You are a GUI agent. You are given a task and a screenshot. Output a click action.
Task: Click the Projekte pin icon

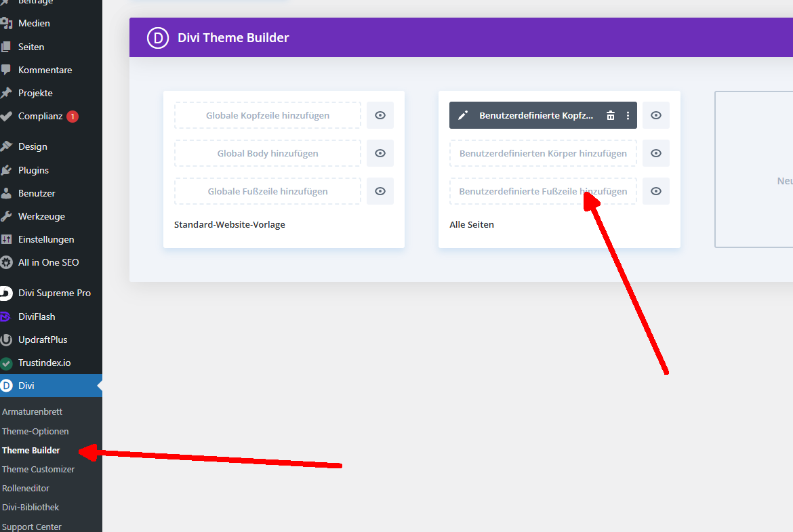point(6,93)
